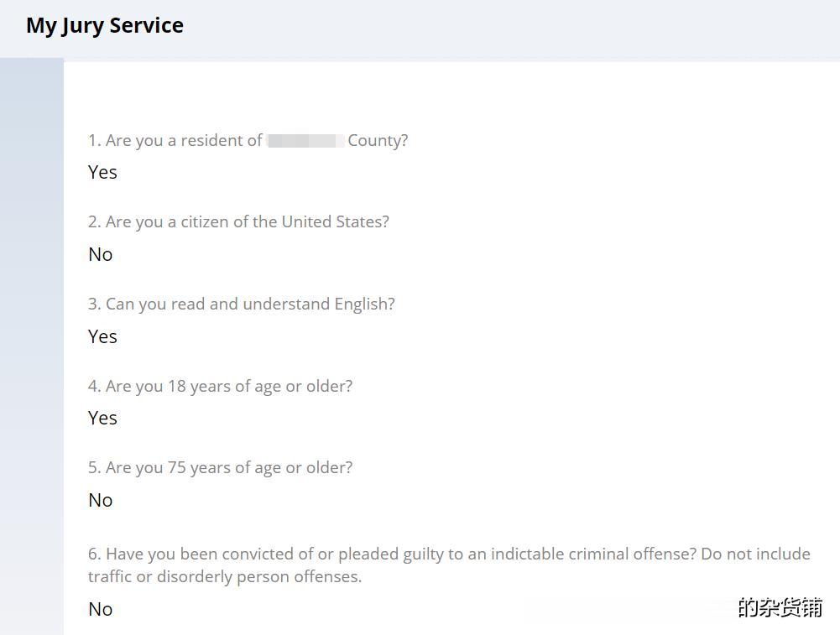Viewport: 840px width, 635px height.
Task: Click the traffic or disorderly person offenses line
Action: pos(225,577)
